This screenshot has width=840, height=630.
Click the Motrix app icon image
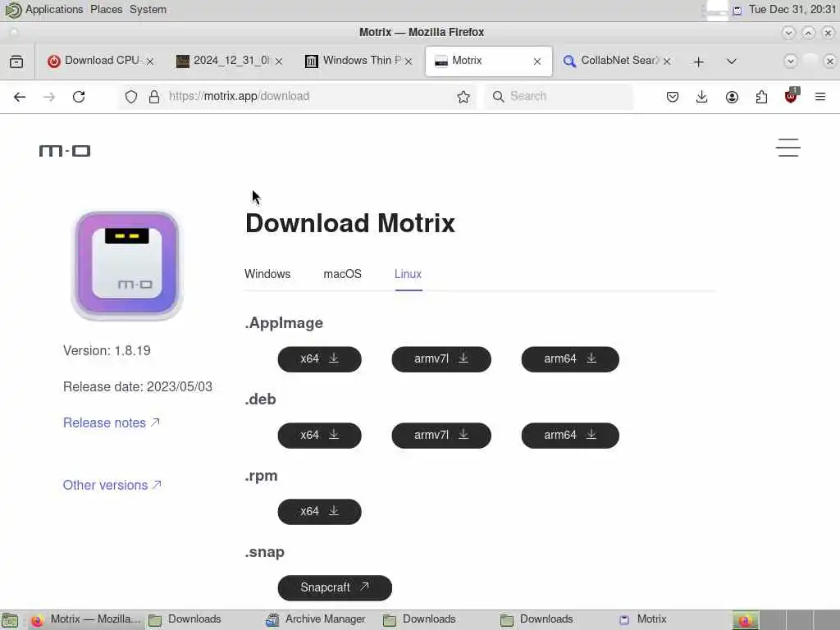tap(127, 265)
